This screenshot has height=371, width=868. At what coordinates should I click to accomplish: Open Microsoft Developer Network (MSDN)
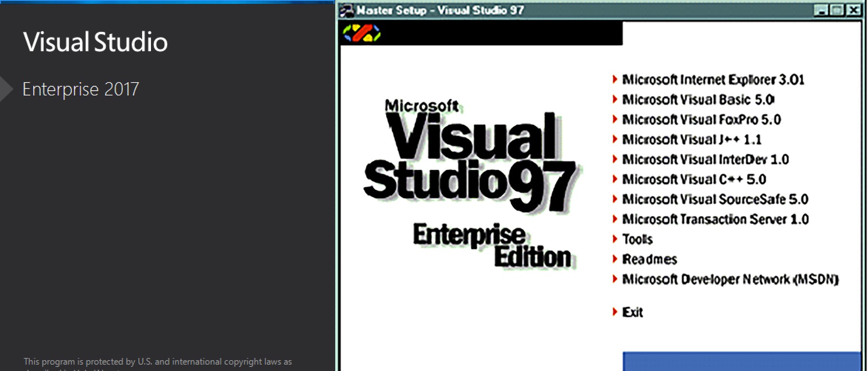click(730, 279)
